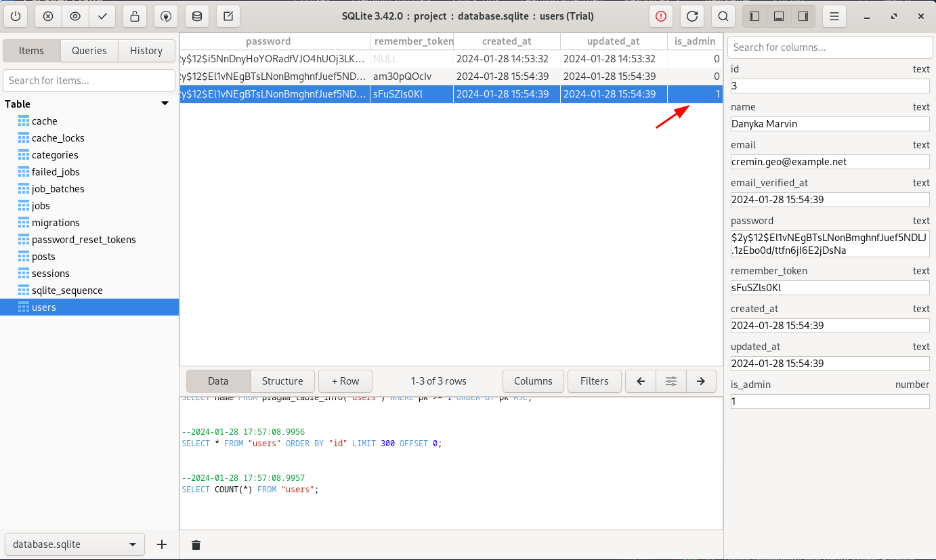Screen dimensions: 936x560
Task: Click the email_verified_at field in right panel
Action: pos(830,200)
